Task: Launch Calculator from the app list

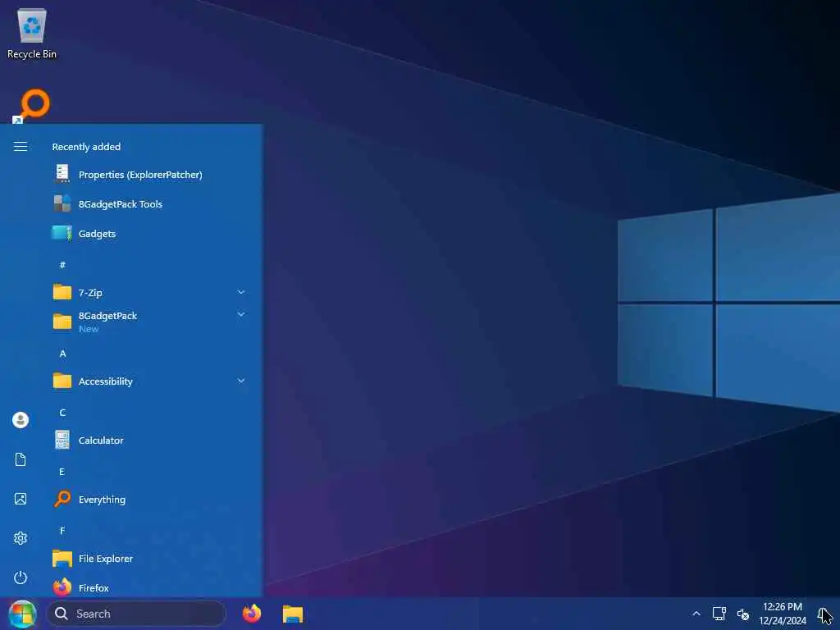Action: tap(149, 441)
